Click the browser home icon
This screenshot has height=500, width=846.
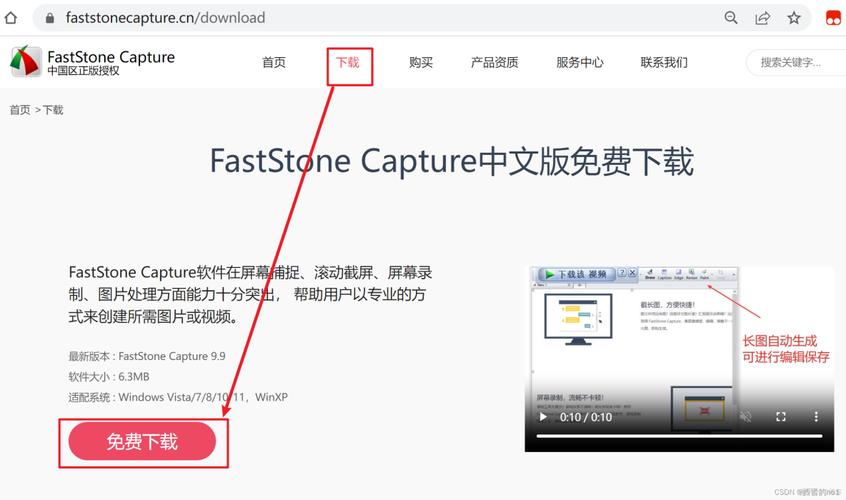10,18
